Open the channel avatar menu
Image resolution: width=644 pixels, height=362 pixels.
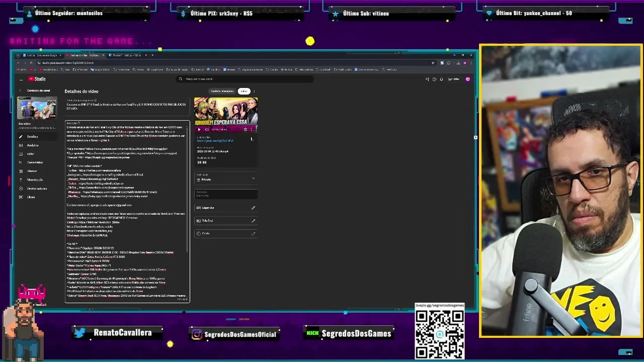pyautogui.click(x=467, y=79)
